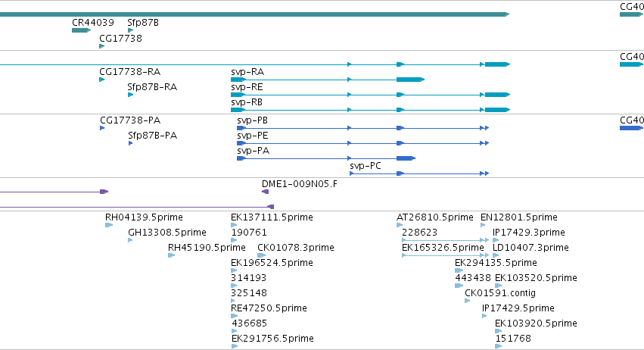Select the CK01078.3prime EST glyph
Screen dimensions: 644x350
click(262, 255)
